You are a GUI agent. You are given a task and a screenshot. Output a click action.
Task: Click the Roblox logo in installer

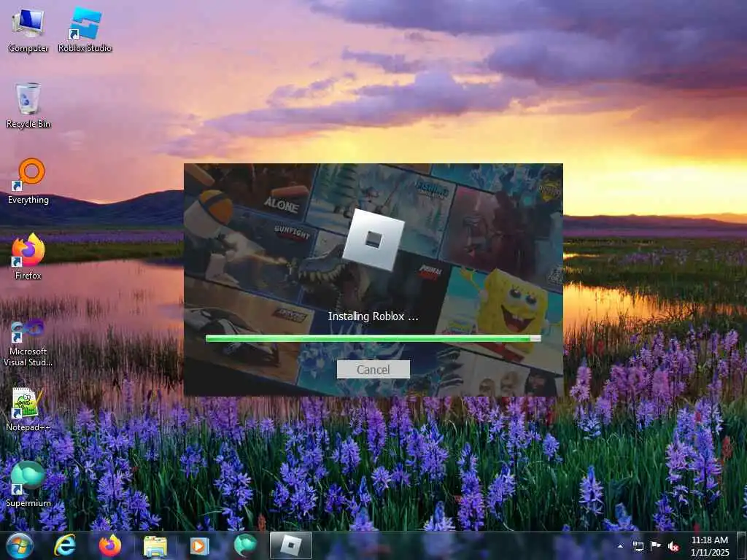[373, 240]
